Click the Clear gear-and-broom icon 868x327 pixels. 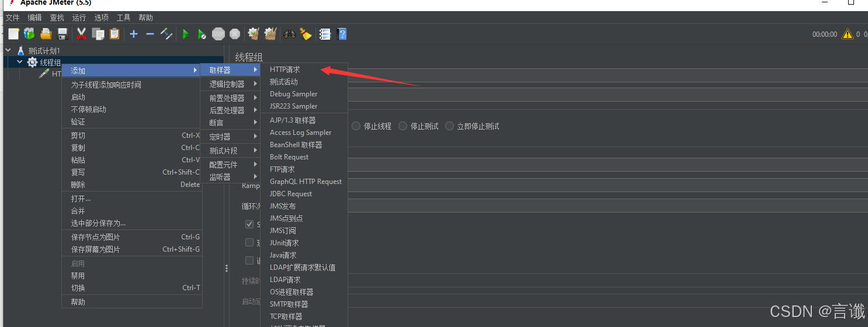254,34
